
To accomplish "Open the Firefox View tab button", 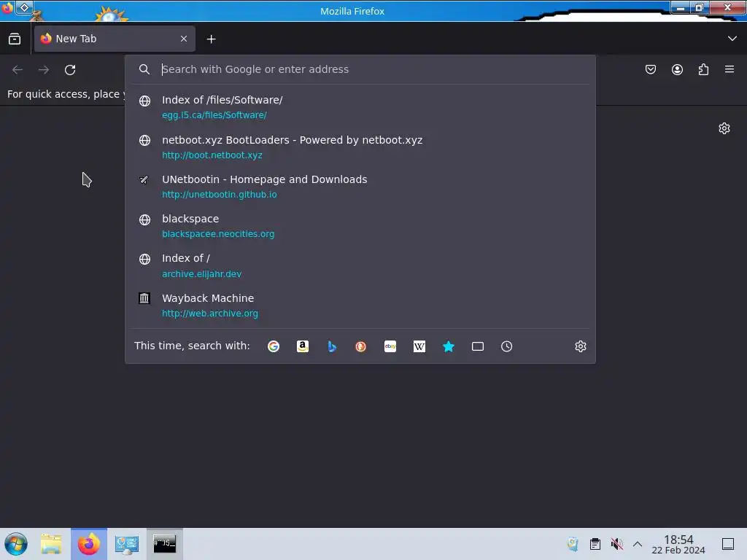I will pos(15,39).
